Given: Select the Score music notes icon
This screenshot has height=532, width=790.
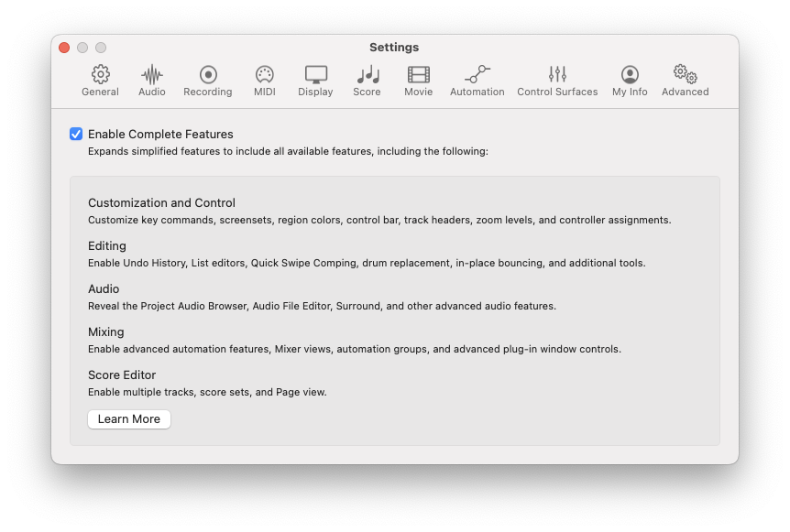Looking at the screenshot, I should coord(367,75).
